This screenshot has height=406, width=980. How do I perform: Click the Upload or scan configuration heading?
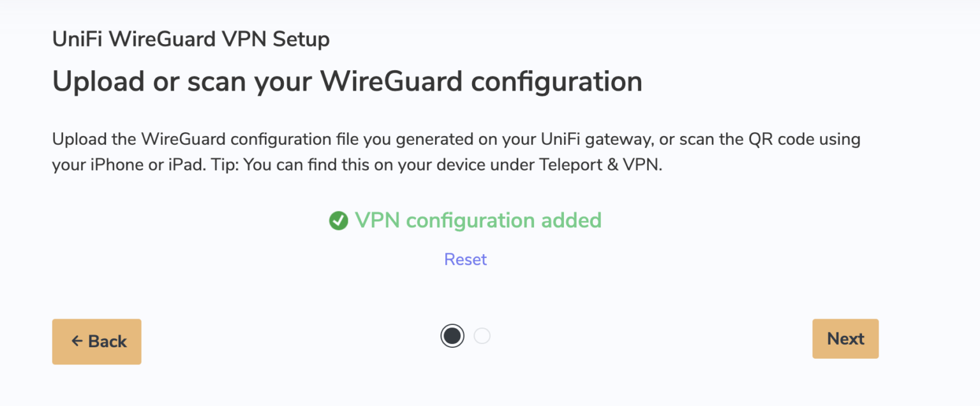click(x=346, y=81)
